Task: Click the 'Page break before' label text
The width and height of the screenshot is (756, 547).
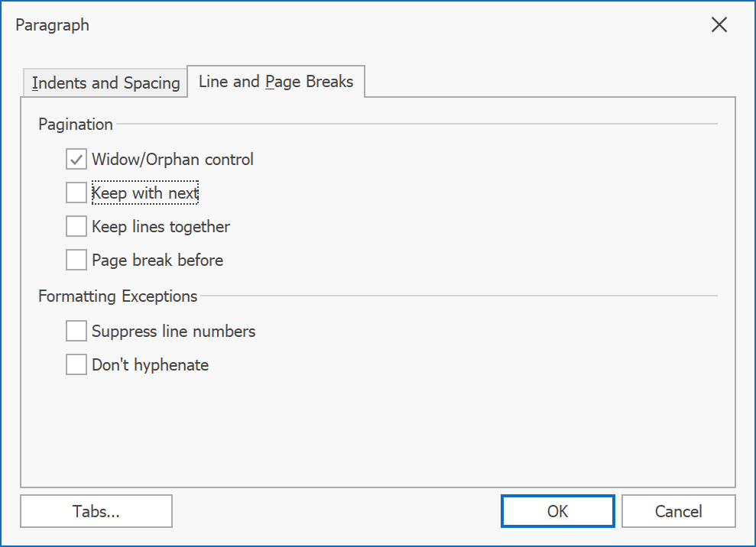Action: tap(157, 261)
